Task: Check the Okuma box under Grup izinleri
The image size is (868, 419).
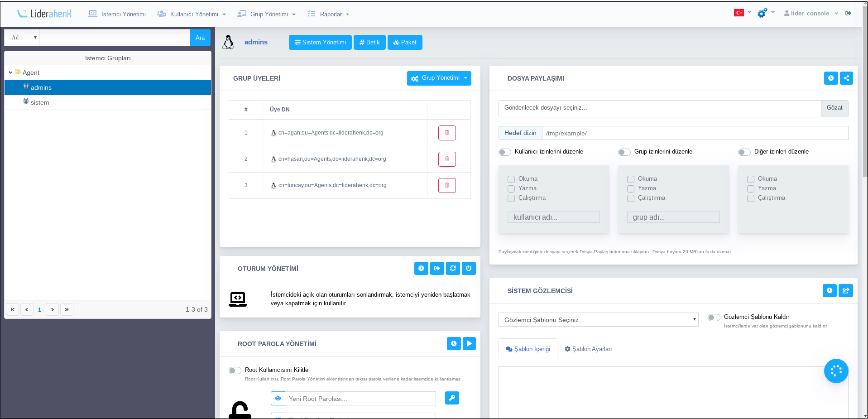Action: [631, 179]
